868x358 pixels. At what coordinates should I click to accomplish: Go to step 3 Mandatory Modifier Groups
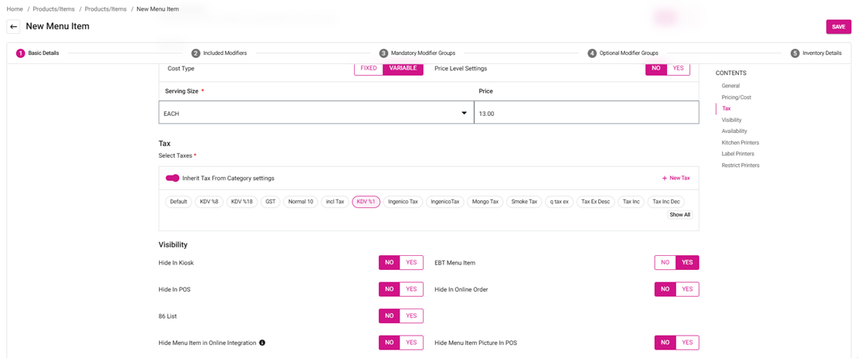coord(417,53)
